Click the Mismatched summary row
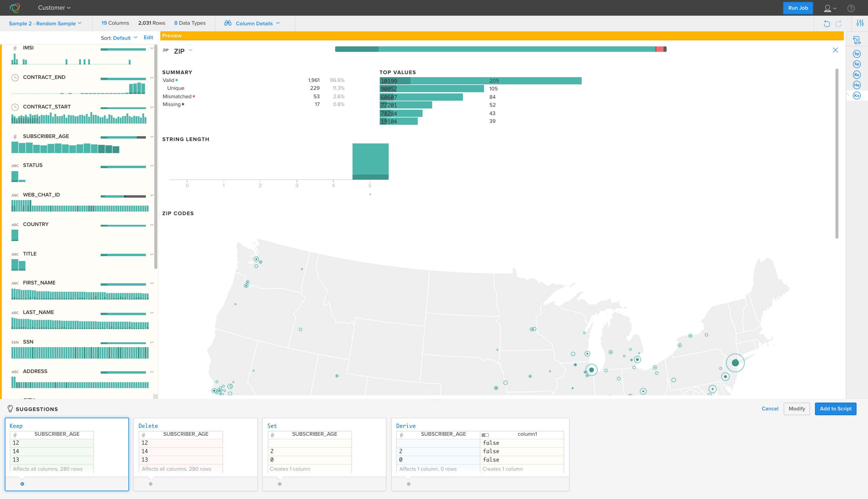This screenshot has height=499, width=868. point(253,97)
